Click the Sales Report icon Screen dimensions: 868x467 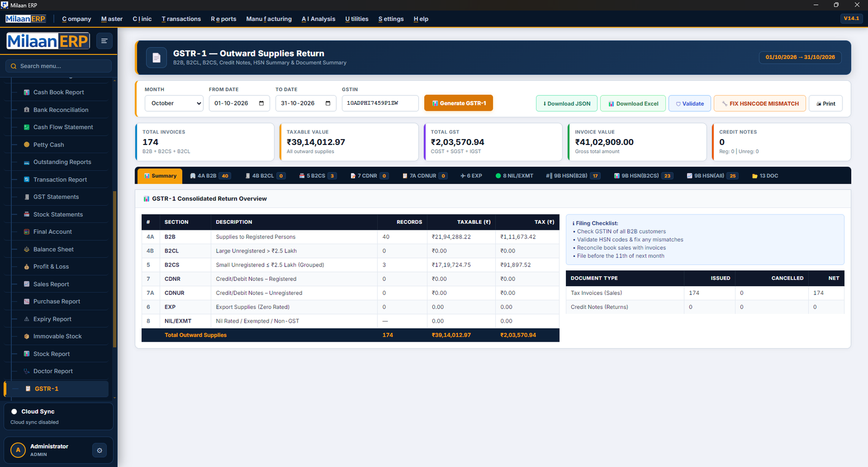click(27, 284)
